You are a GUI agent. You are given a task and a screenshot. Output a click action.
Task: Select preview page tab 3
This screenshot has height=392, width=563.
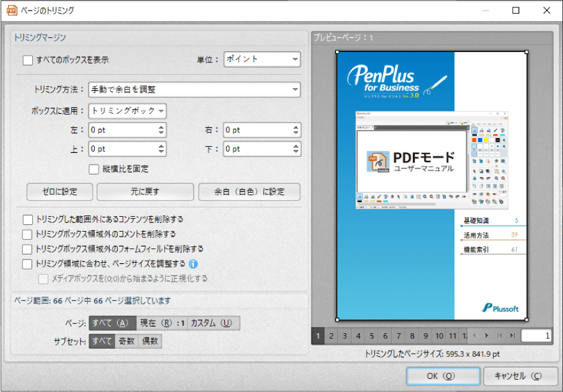click(345, 336)
